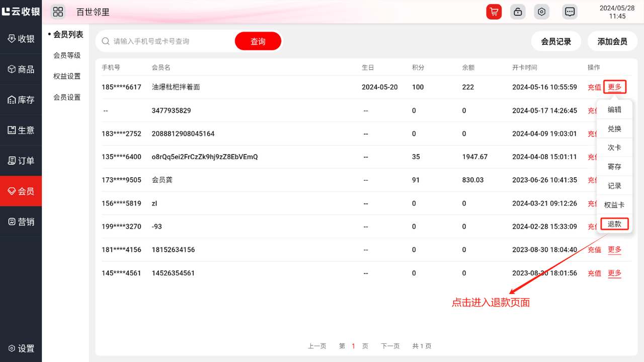This screenshot has height=362, width=644.
Task: Open 商品 products in sidebar
Action: [x=21, y=69]
